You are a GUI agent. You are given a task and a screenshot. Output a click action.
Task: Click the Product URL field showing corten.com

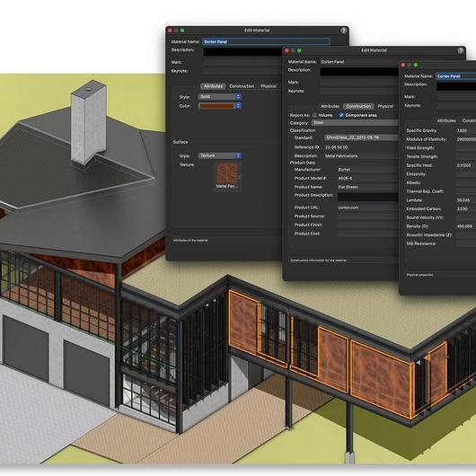tap(368, 207)
